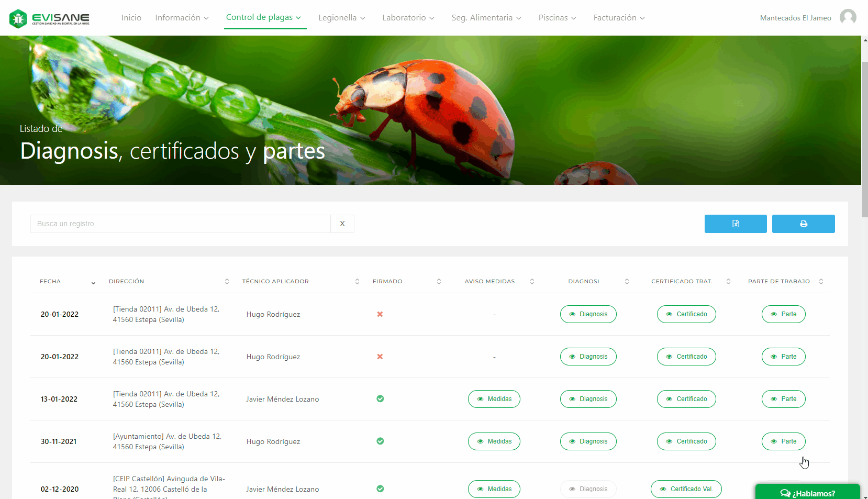Image resolution: width=868 pixels, height=499 pixels.
Task: Open the Facturación dropdown
Action: point(619,18)
